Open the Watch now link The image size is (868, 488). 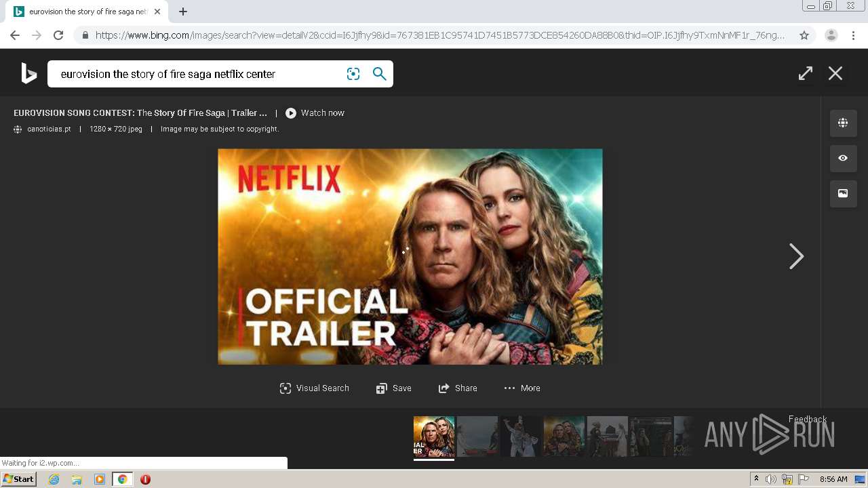(x=322, y=113)
